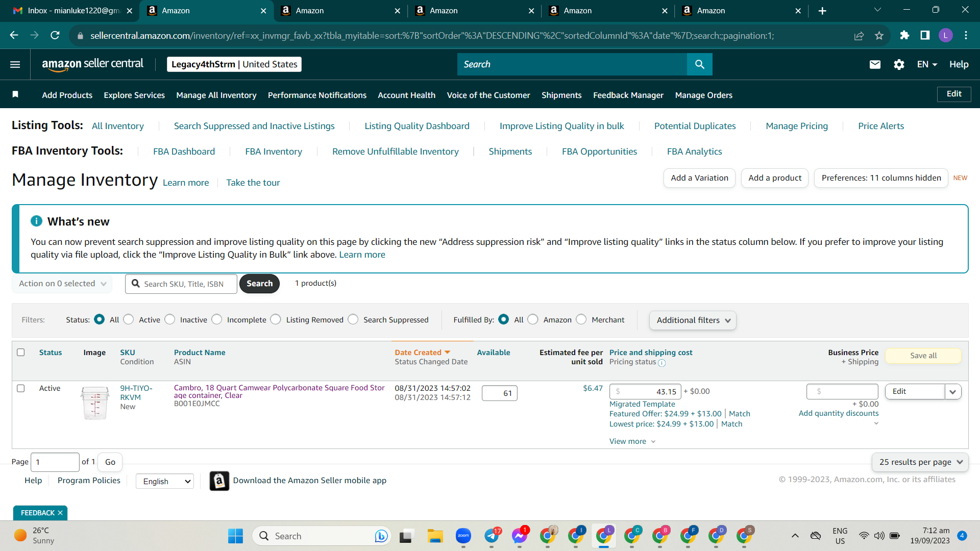
Task: Open Manage Orders in navigation bar
Action: pyautogui.click(x=704, y=95)
